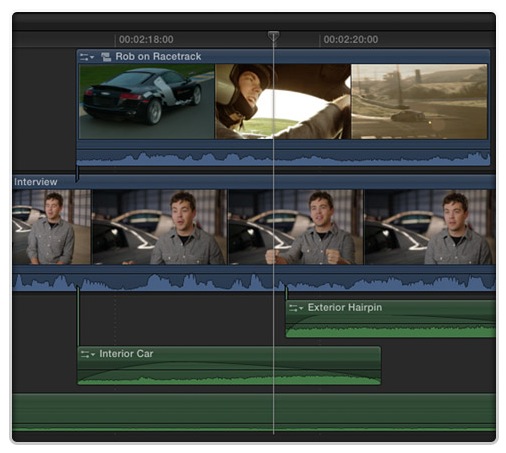
Task: Expand dropdown arrow on Exterior Hairpin clip
Action: pyautogui.click(x=301, y=308)
